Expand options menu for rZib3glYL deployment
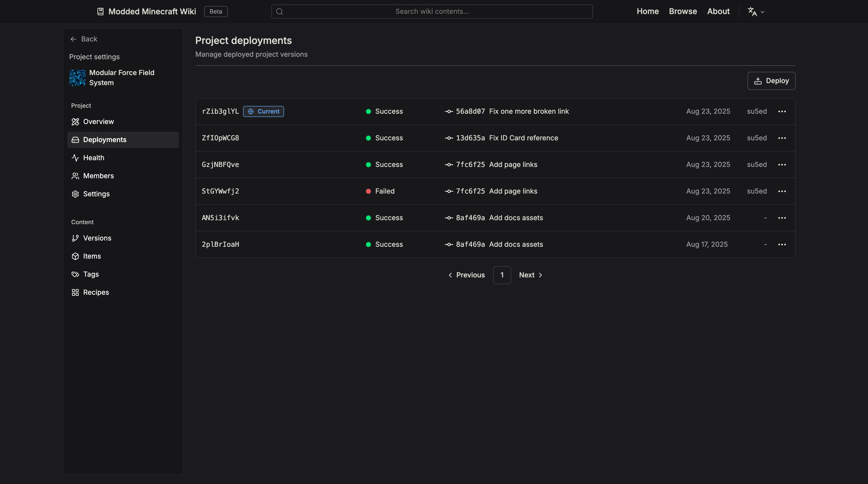 pos(782,111)
